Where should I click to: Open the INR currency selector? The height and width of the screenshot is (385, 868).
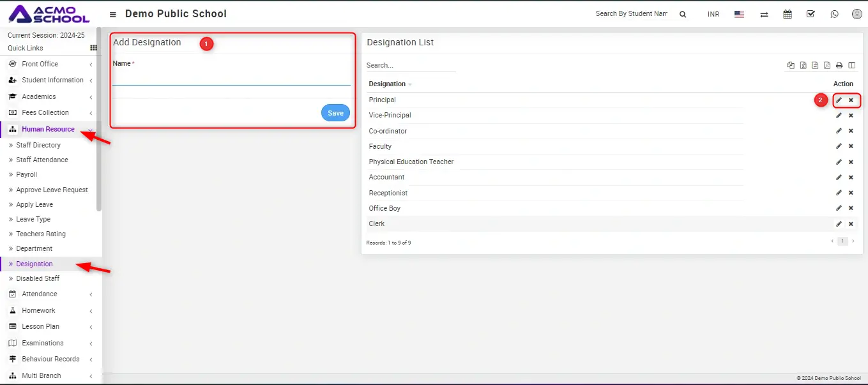pos(713,14)
